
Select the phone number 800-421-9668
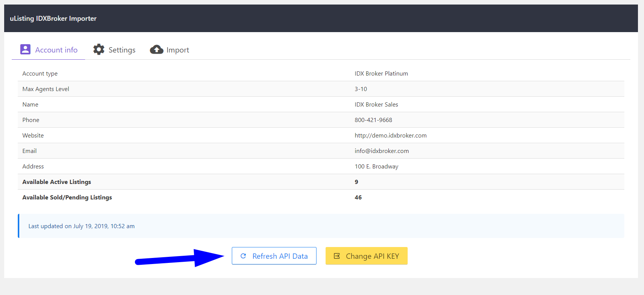pos(373,120)
